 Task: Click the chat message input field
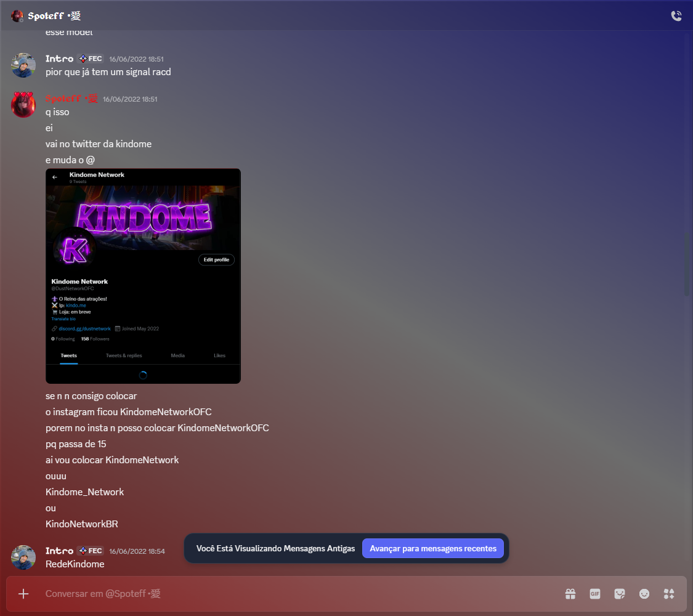246,593
